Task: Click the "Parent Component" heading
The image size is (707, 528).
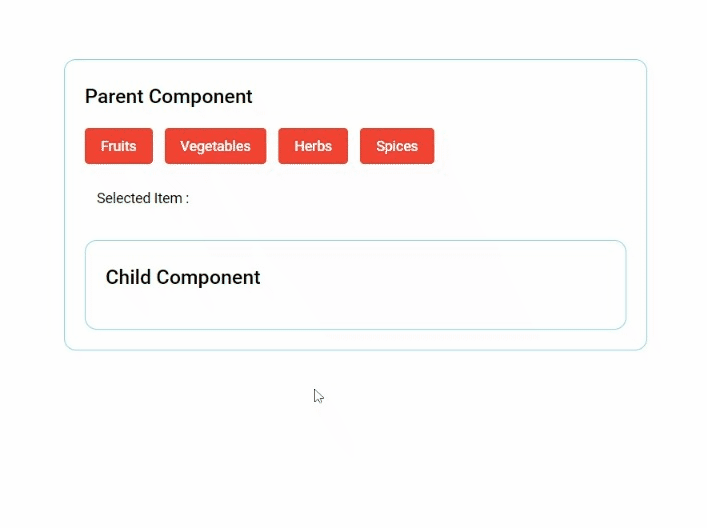Action: tap(168, 97)
